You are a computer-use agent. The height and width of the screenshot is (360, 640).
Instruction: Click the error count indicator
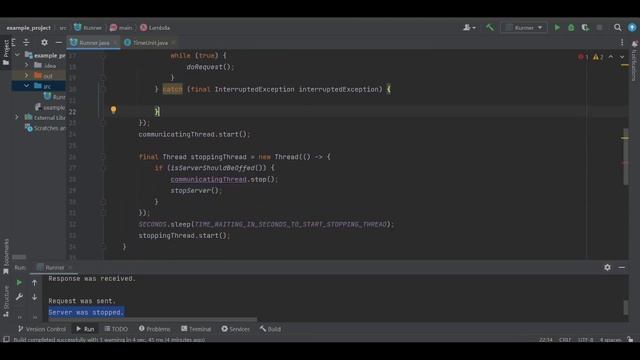click(583, 57)
